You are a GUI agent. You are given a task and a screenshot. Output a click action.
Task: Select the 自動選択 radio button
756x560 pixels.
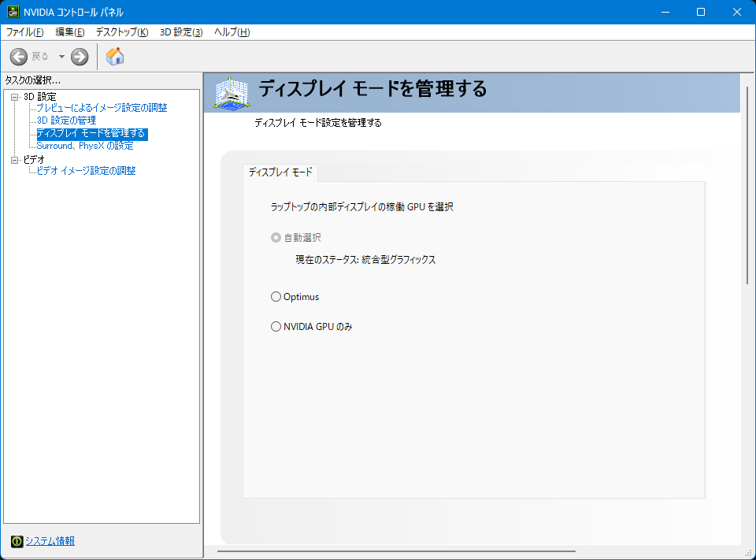(276, 237)
